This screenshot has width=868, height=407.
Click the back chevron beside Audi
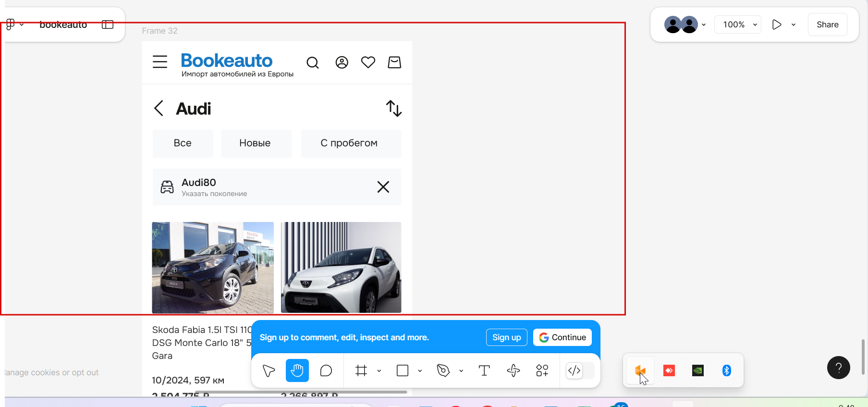pos(159,108)
